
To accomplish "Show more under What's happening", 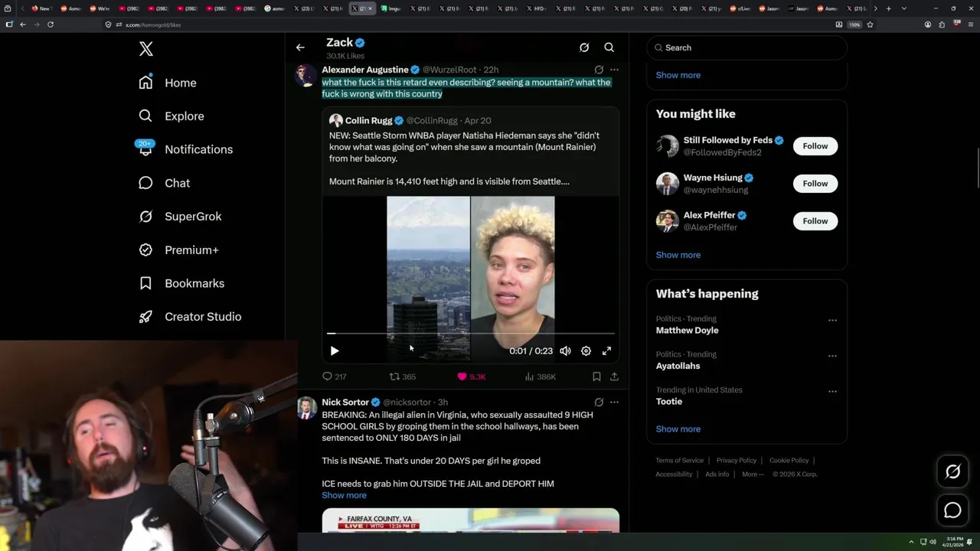I will [678, 429].
